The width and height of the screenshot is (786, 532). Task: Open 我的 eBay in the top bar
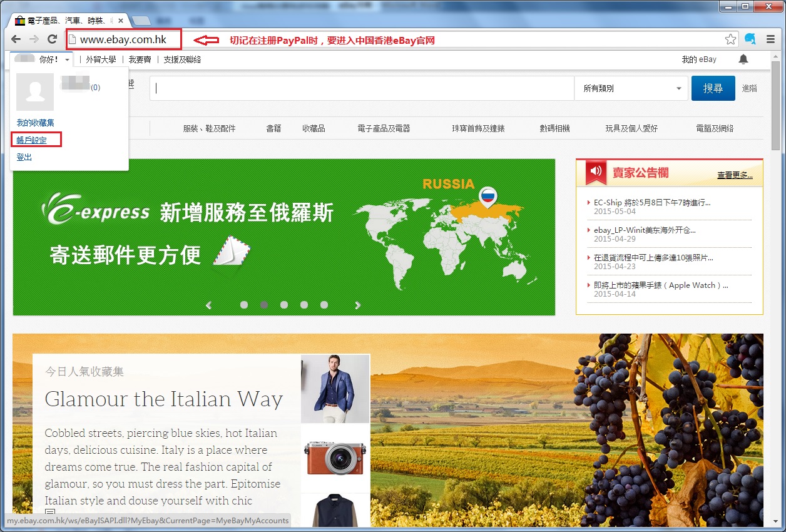coord(699,59)
